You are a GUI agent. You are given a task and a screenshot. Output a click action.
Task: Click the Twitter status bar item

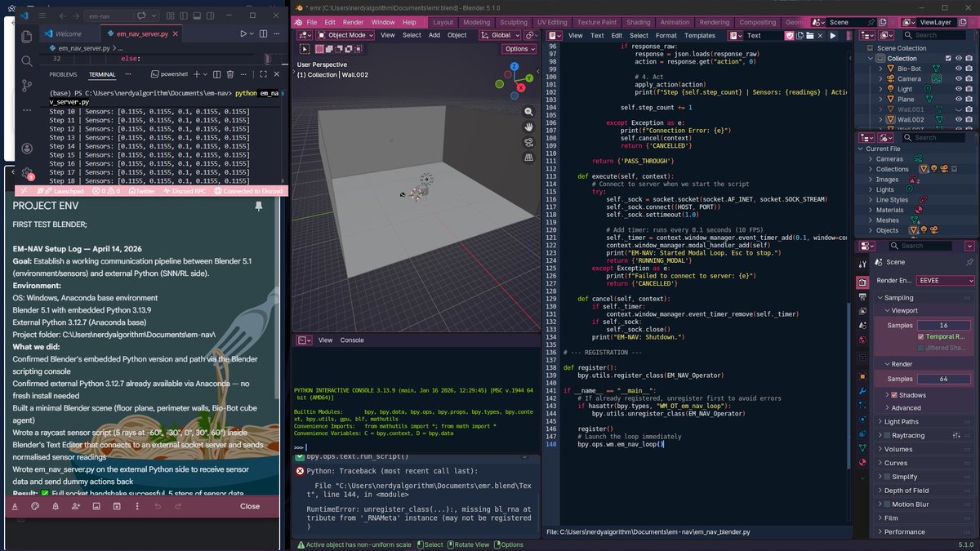click(140, 191)
